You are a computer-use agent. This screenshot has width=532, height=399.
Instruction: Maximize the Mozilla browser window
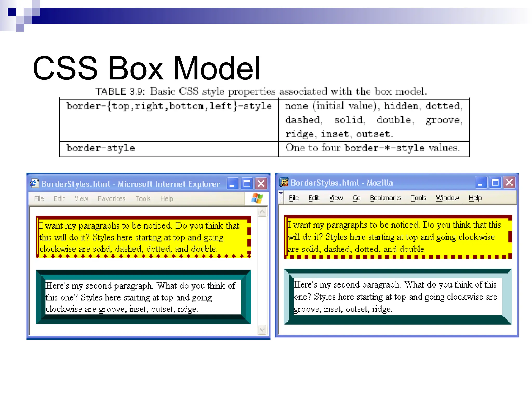tap(495, 183)
